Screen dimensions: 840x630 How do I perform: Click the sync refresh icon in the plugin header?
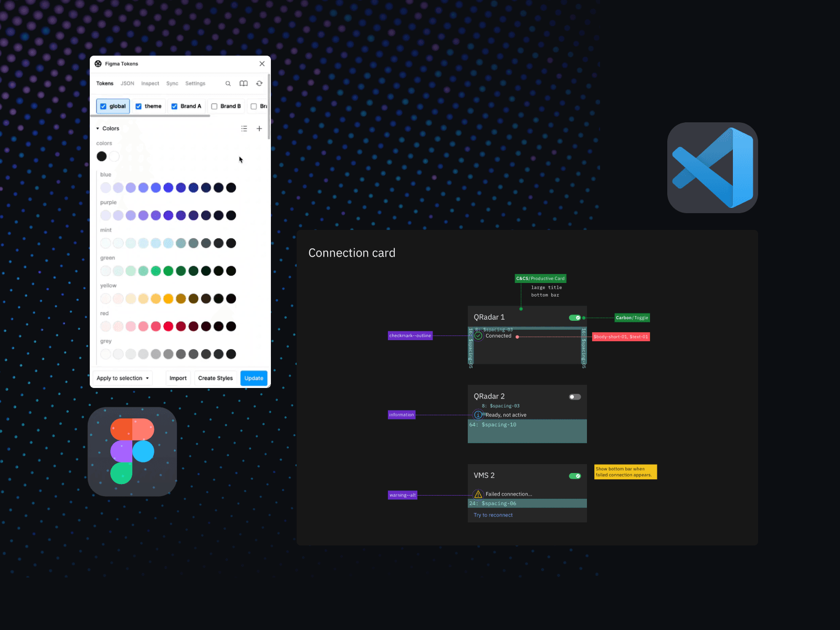click(259, 83)
